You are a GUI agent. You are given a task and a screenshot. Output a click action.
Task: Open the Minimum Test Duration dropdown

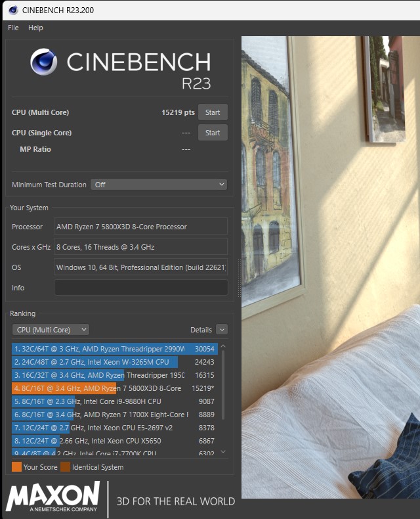159,185
